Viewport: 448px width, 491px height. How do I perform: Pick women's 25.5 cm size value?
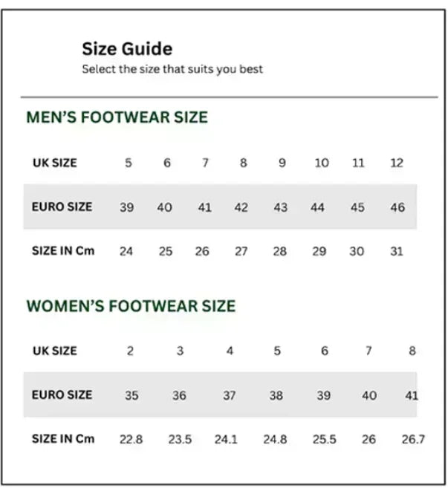[324, 439]
